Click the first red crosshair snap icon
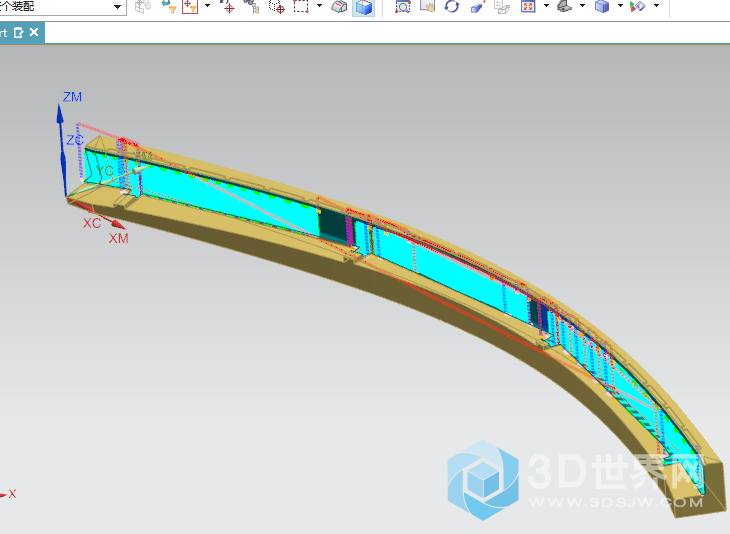Screen dimensions: 730x534 tap(228, 7)
